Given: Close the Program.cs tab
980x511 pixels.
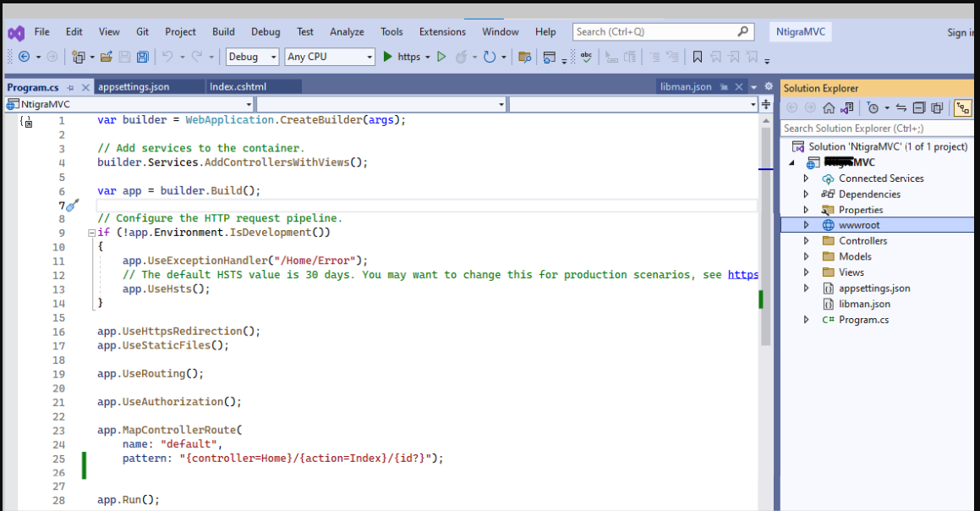Looking at the screenshot, I should point(85,88).
